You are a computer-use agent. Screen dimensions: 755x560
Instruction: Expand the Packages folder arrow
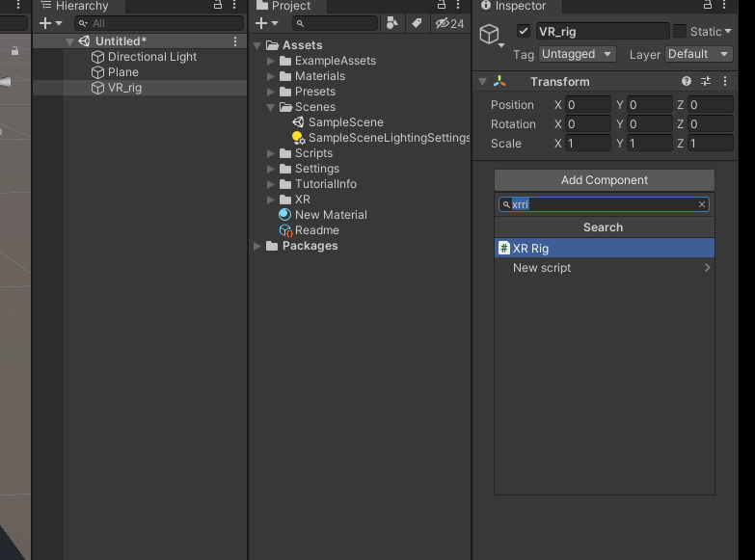257,246
